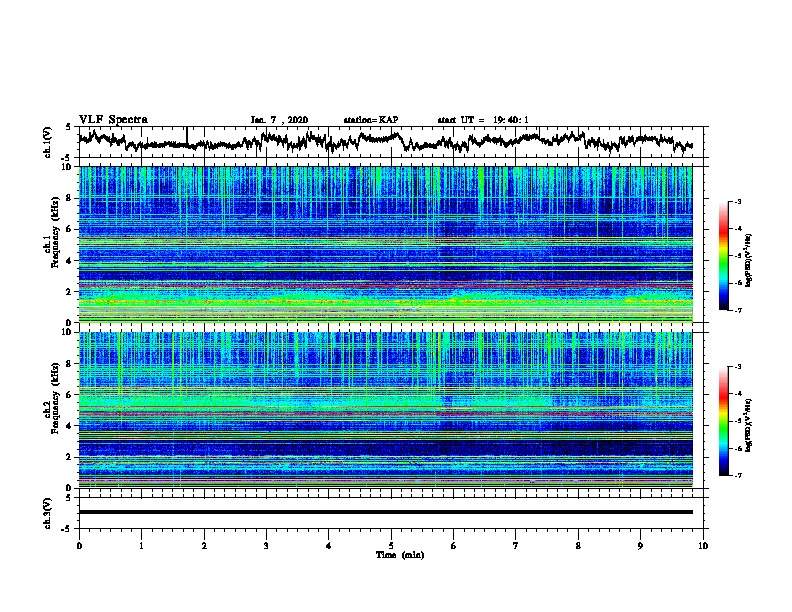Click time axis tick label "0"
This screenshot has width=792, height=612.
coord(79,546)
